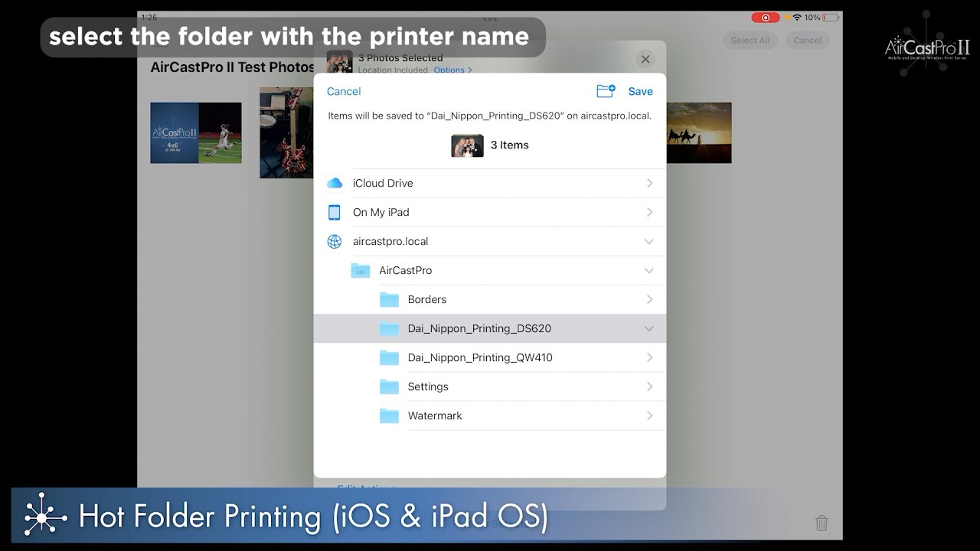The image size is (980, 551).
Task: Collapse Dai_Nippon_Printing_DS620 folder chevron
Action: coord(649,328)
